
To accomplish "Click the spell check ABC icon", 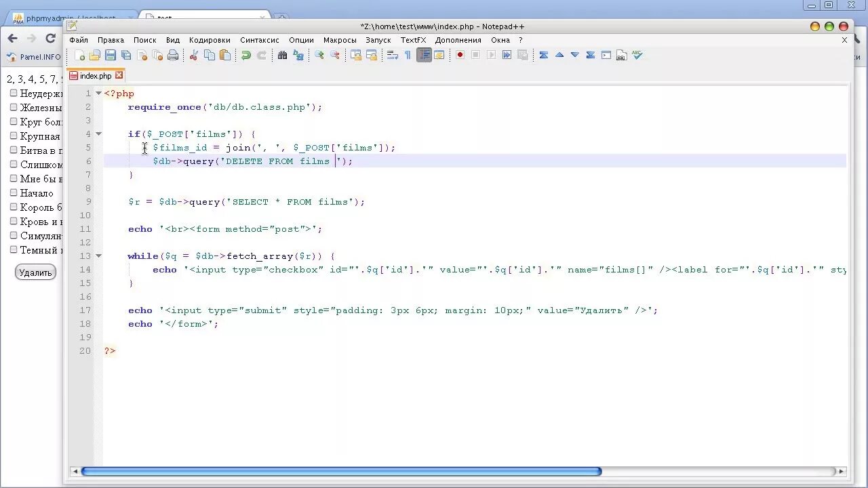I will [x=637, y=56].
